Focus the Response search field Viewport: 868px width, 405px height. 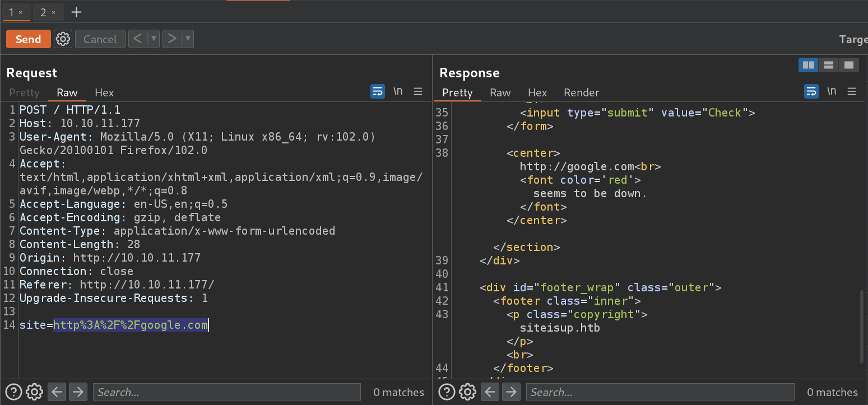pyautogui.click(x=661, y=392)
